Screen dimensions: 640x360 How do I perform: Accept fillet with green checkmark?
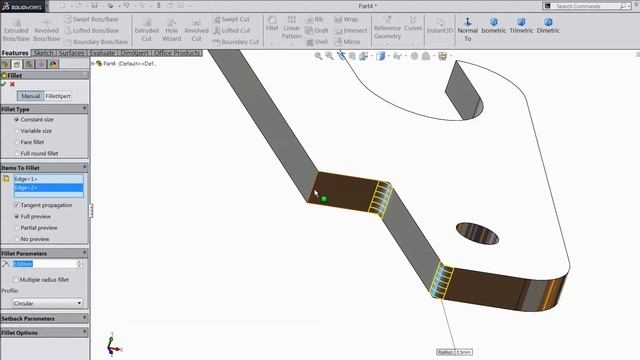point(4,84)
